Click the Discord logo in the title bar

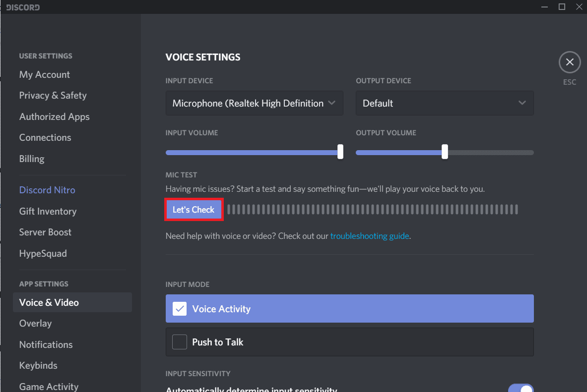point(22,7)
